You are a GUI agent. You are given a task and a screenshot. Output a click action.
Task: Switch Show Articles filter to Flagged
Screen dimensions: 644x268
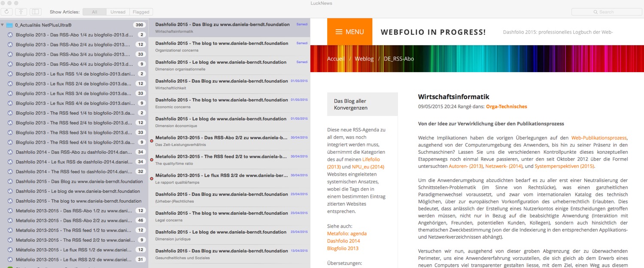[x=141, y=12]
